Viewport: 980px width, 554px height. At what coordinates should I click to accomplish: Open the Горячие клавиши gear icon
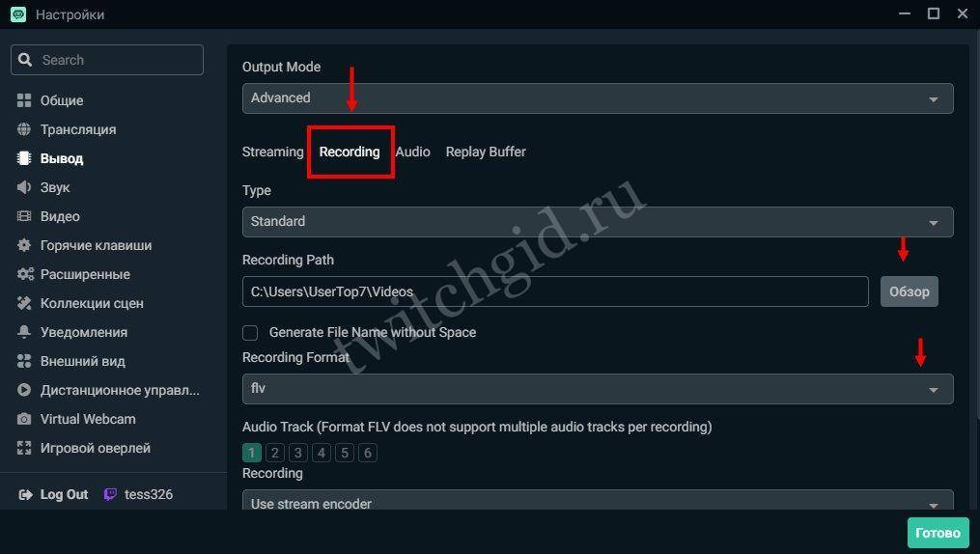24,245
